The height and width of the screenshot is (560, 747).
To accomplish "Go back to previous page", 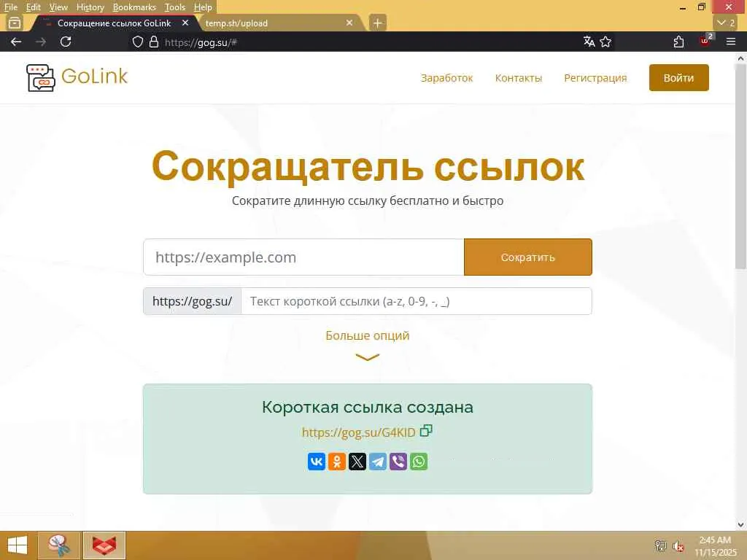I will tap(16, 42).
